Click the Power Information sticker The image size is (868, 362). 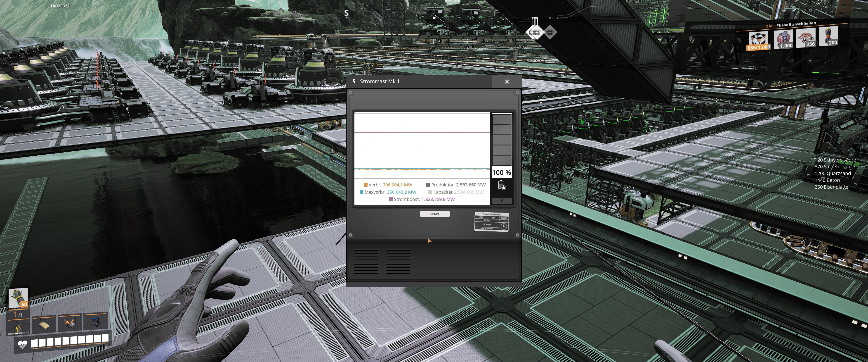(x=492, y=222)
